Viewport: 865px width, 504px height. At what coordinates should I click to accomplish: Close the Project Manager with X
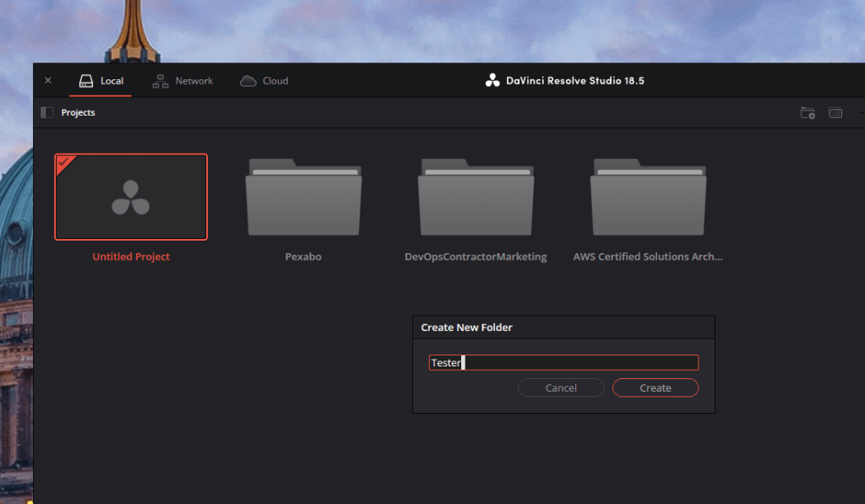coord(48,80)
